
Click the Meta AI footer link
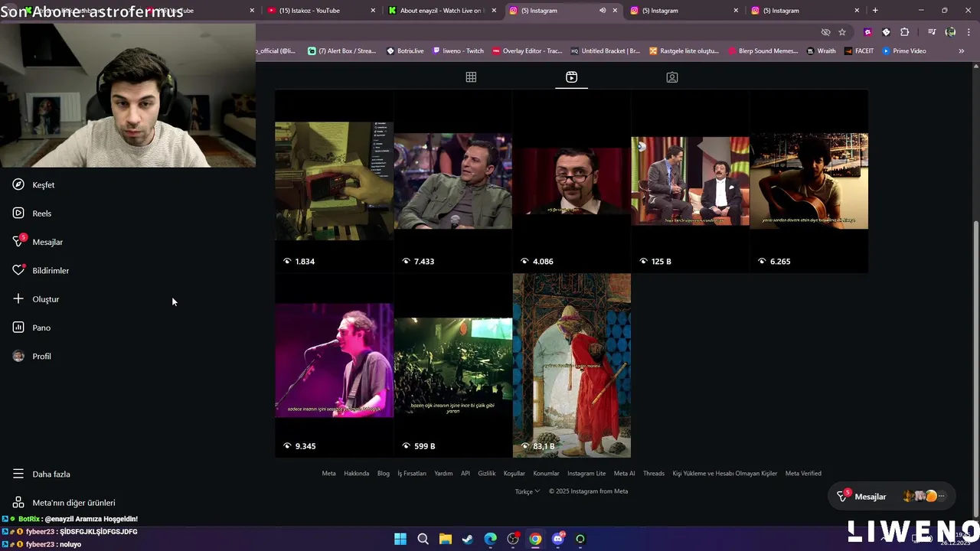coord(624,473)
